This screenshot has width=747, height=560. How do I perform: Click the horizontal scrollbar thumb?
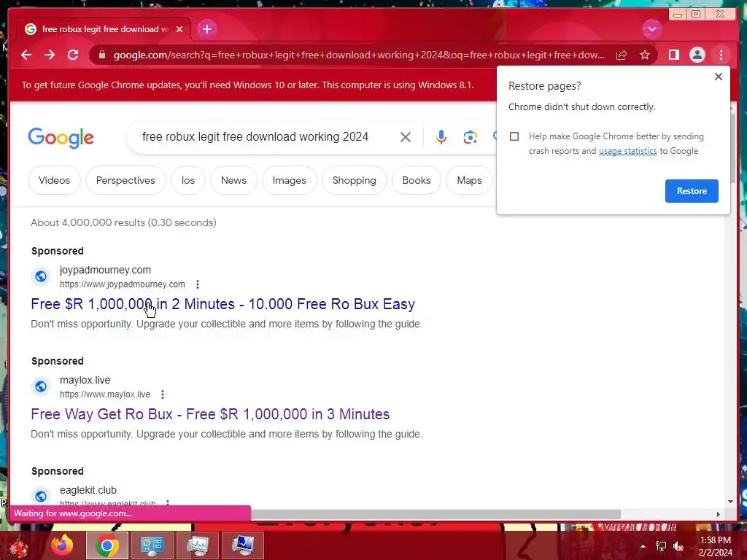(x=436, y=514)
